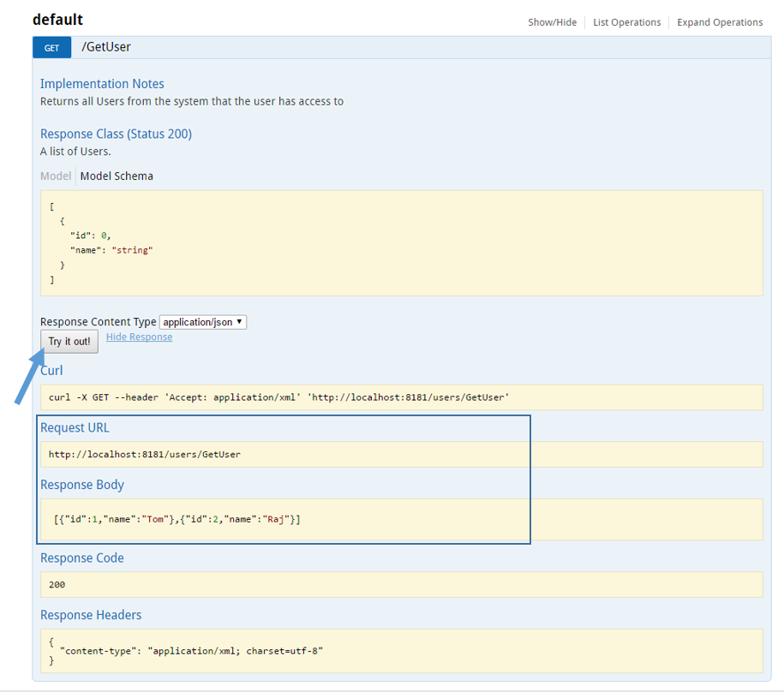Open the /GetUser operation path

106,47
